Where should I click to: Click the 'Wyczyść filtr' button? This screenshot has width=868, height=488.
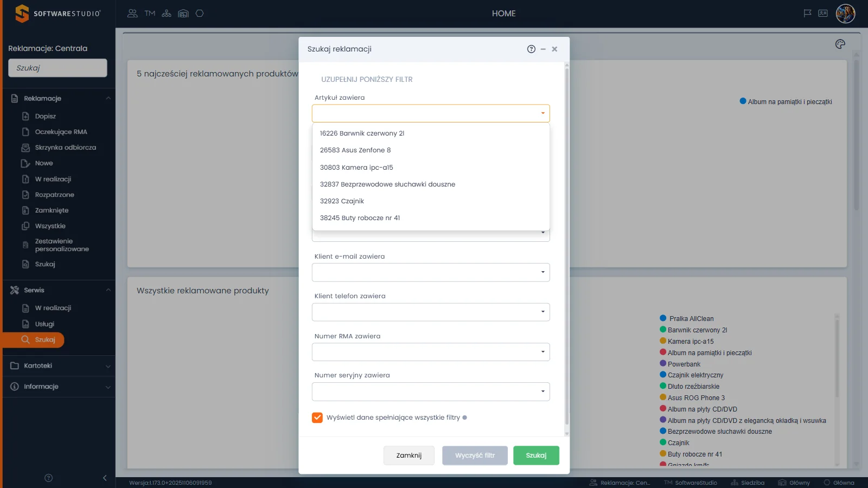click(x=475, y=455)
